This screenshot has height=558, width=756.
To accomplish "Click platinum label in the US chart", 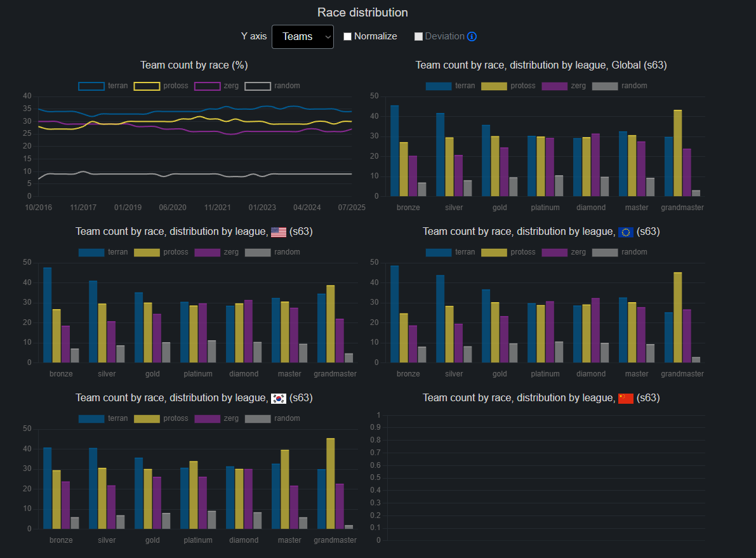I will coord(198,374).
